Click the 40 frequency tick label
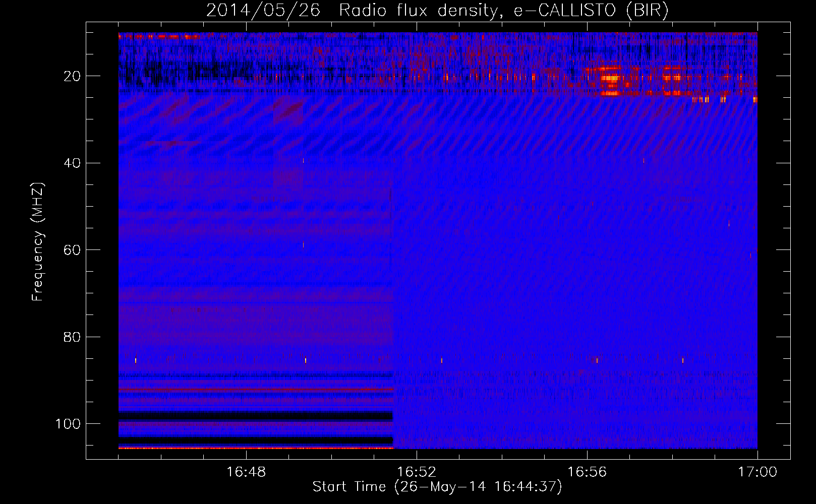The width and height of the screenshot is (816, 504). tap(73, 163)
